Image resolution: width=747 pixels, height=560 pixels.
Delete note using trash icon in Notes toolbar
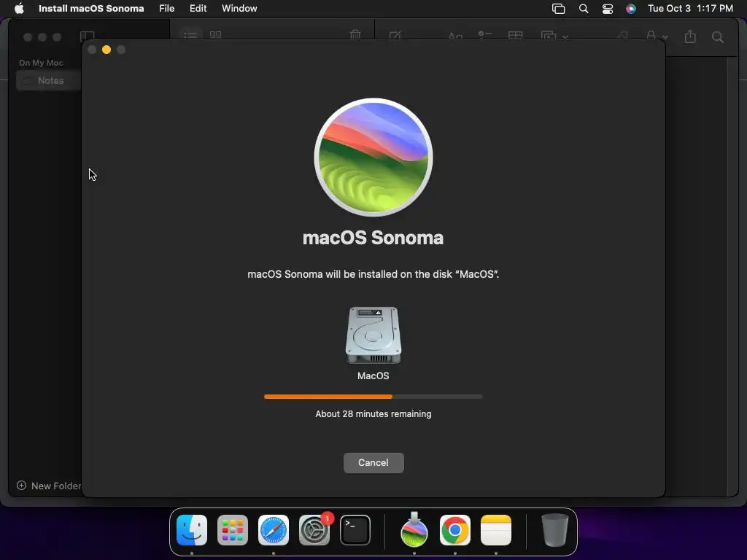coord(355,35)
